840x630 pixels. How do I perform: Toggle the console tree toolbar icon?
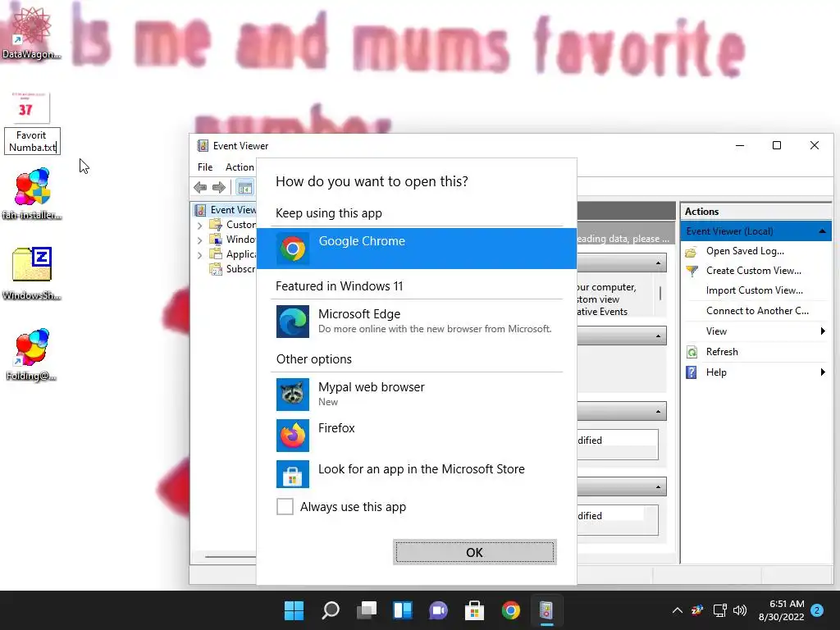[244, 188]
